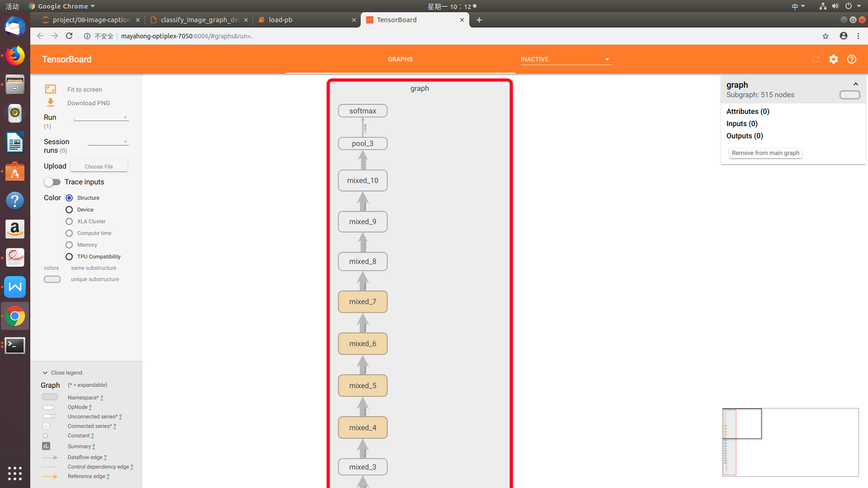868x488 pixels.
Task: Click the Choose File upload button
Action: [x=99, y=166]
